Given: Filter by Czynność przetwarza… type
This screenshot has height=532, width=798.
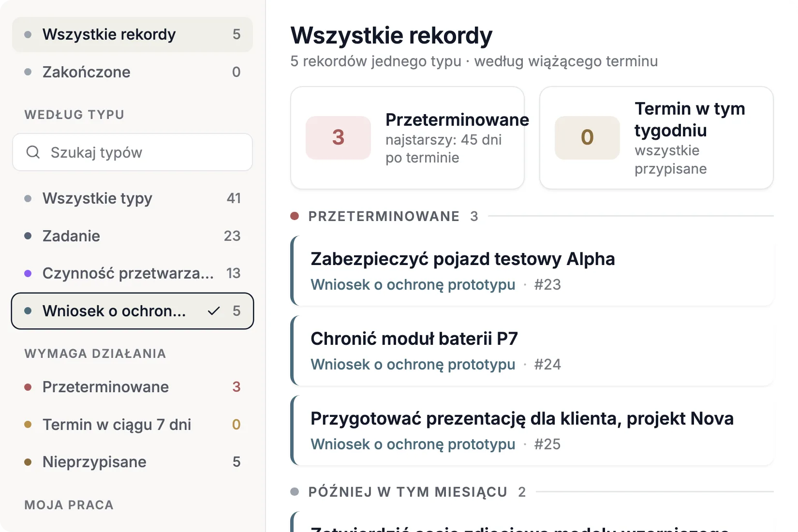Looking at the screenshot, I should 133,273.
